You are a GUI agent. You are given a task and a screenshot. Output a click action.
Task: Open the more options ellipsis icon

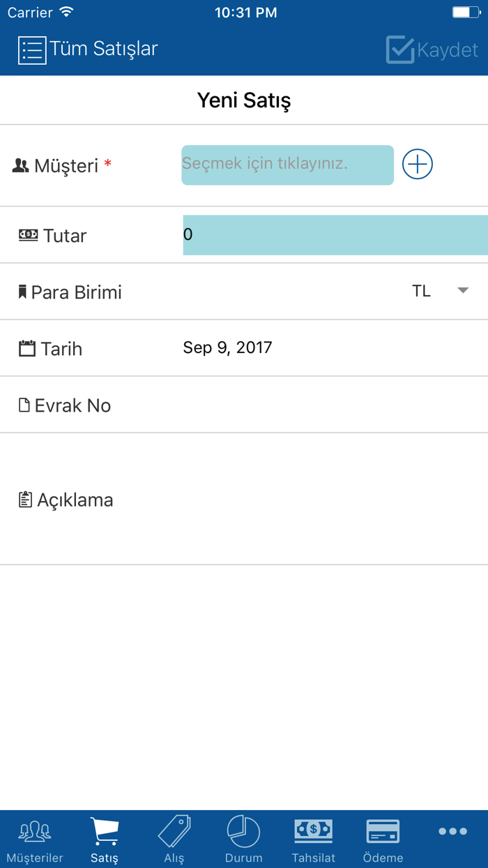pos(452,831)
